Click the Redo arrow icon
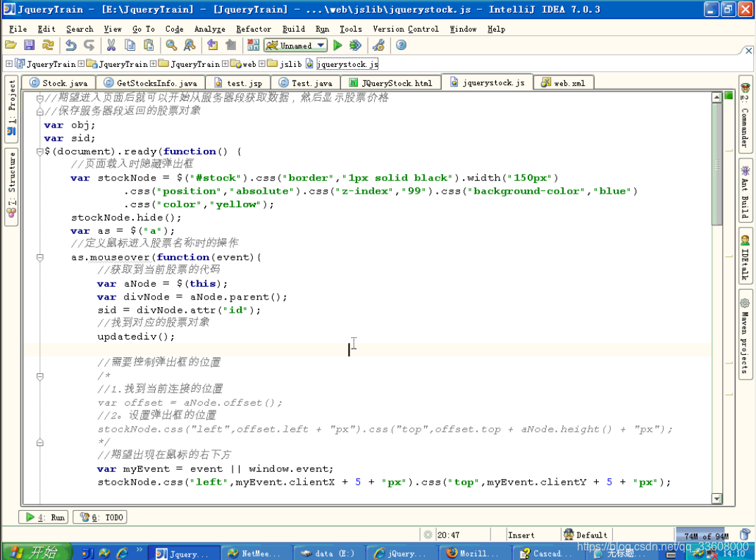Screen dimensions: 756x560 pos(89,45)
